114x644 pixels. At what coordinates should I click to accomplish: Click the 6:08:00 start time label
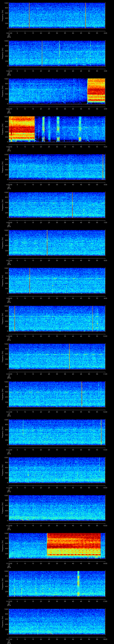pos(9,298)
